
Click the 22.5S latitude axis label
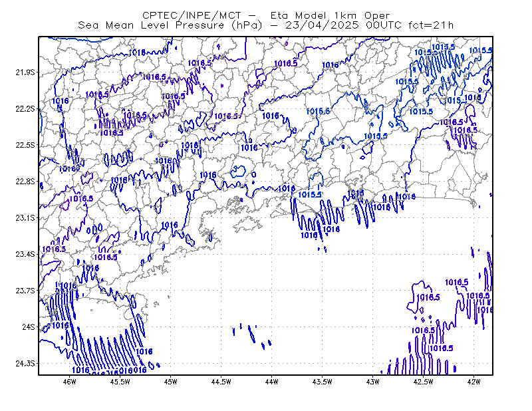coord(25,145)
